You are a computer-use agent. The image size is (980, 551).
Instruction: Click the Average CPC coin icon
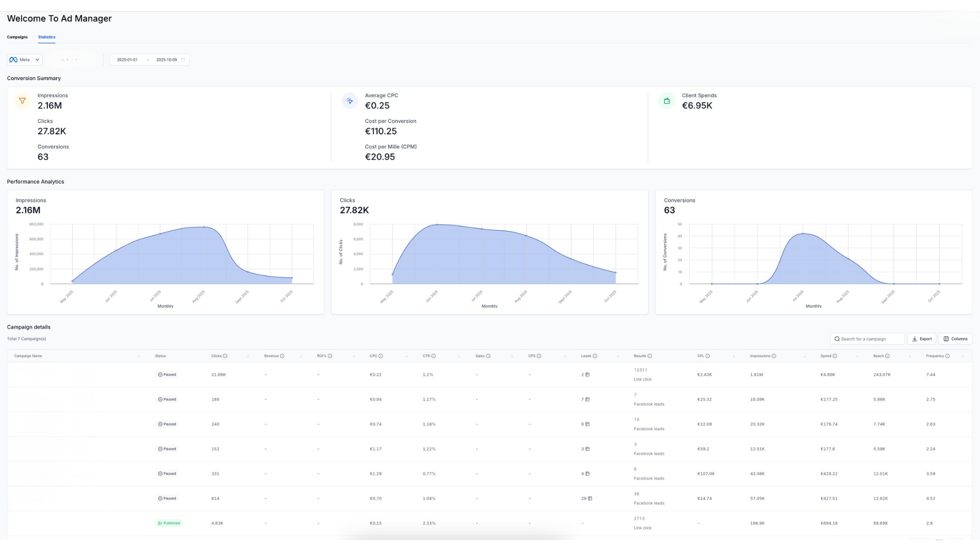(350, 101)
